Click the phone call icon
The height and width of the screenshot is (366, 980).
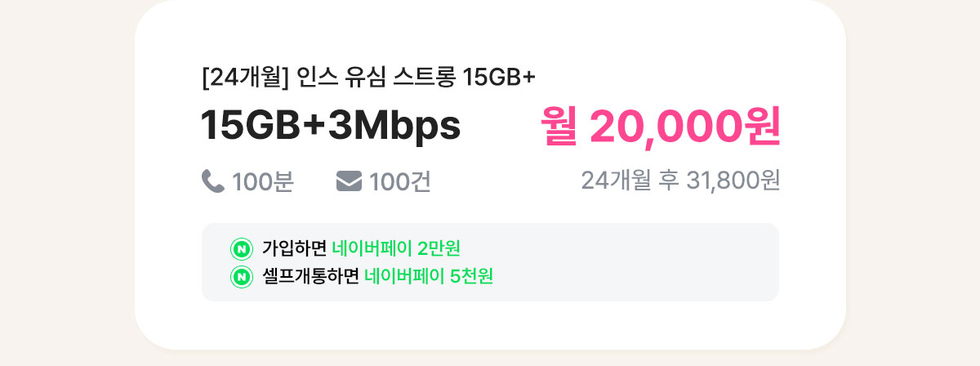212,181
